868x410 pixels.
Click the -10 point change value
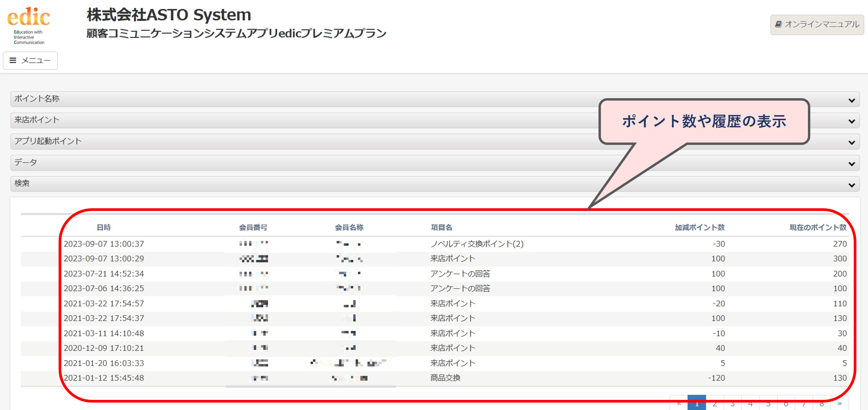click(x=718, y=334)
